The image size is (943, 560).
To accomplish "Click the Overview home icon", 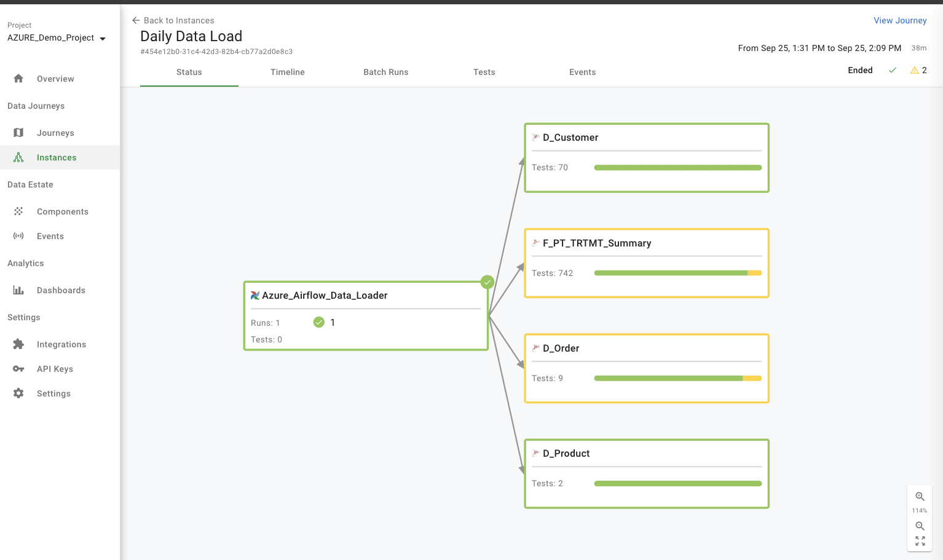I will pyautogui.click(x=18, y=78).
